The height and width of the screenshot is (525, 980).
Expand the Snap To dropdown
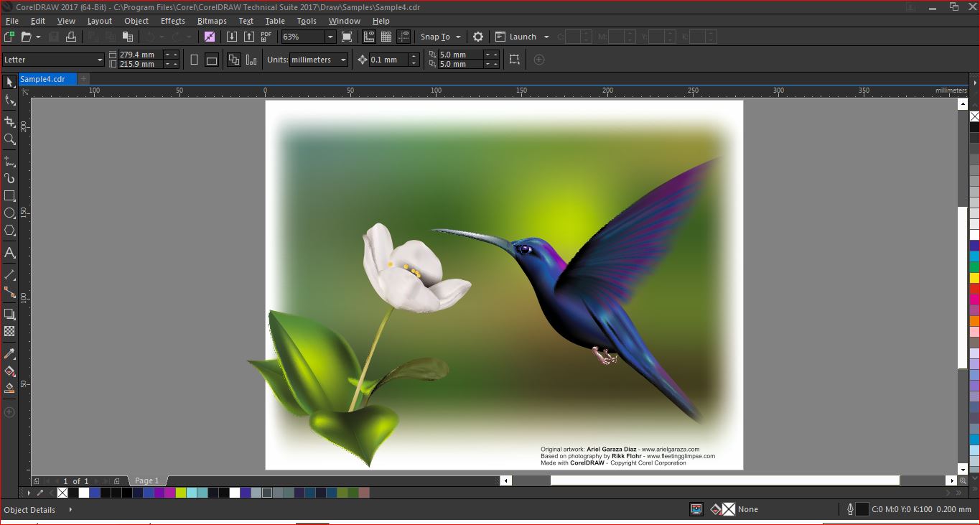tap(458, 37)
